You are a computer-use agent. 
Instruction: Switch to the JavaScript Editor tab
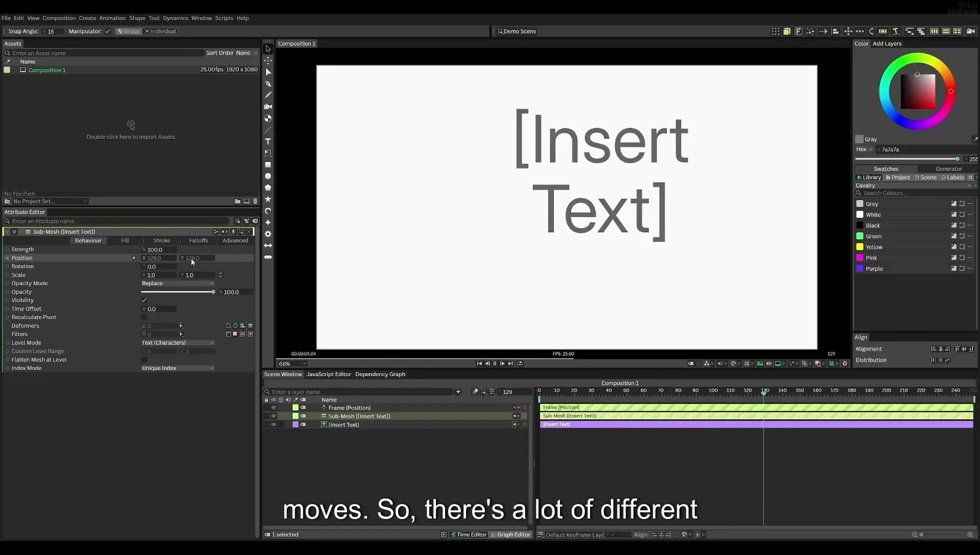point(328,374)
